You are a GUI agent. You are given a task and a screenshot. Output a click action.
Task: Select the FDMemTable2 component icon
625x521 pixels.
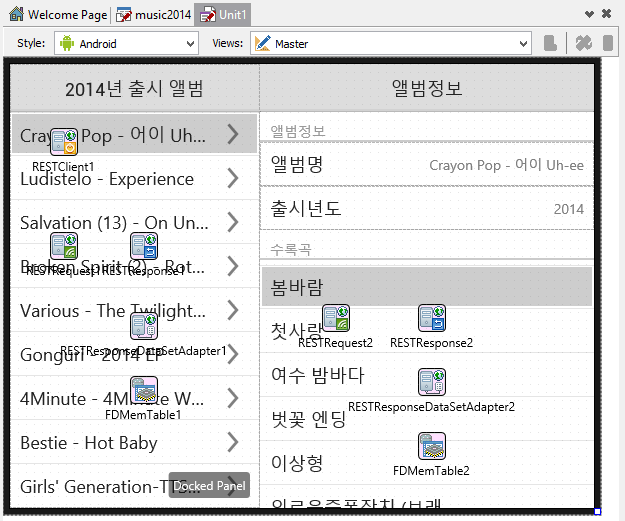point(432,446)
